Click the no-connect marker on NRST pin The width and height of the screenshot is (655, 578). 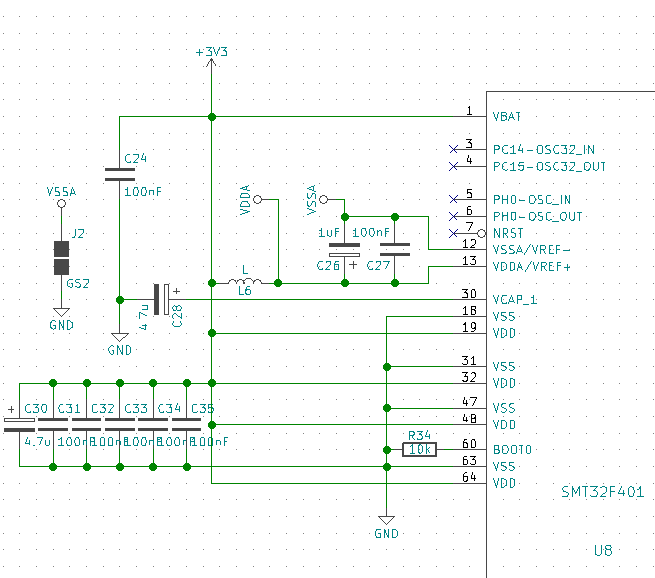453,233
